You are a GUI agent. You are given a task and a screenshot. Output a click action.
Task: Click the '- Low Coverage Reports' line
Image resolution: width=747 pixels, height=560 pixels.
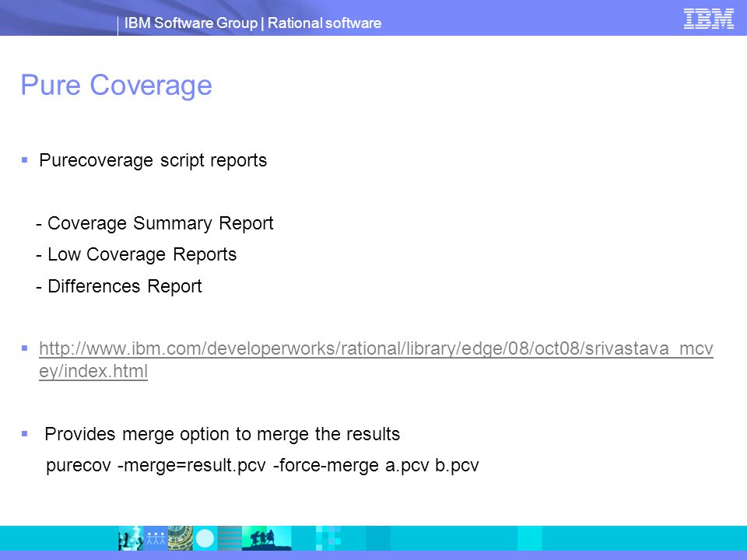136,255
